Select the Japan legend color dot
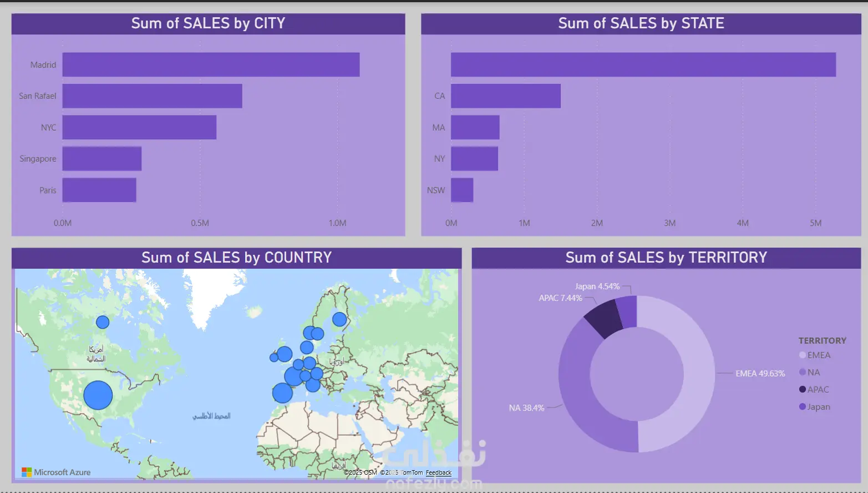This screenshot has width=868, height=493. click(803, 407)
